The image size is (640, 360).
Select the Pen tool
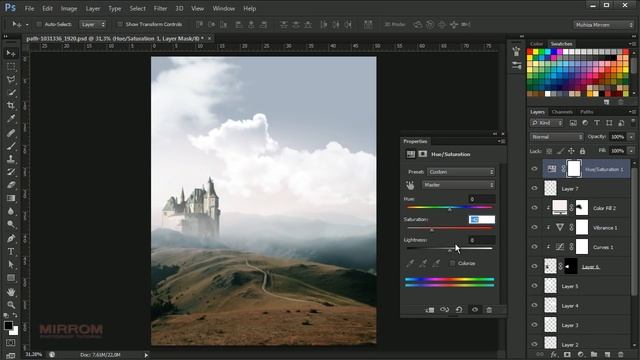coord(11,238)
